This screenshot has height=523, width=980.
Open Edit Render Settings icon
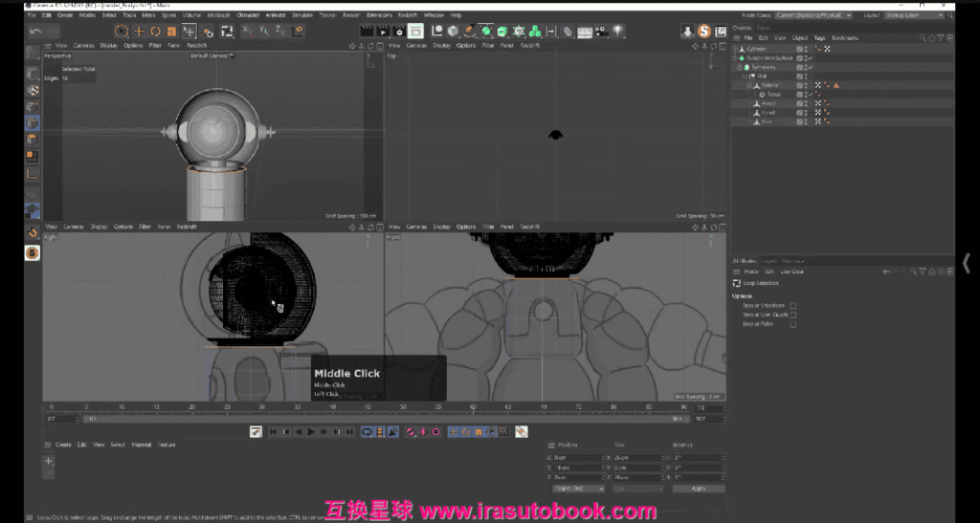coord(399,32)
